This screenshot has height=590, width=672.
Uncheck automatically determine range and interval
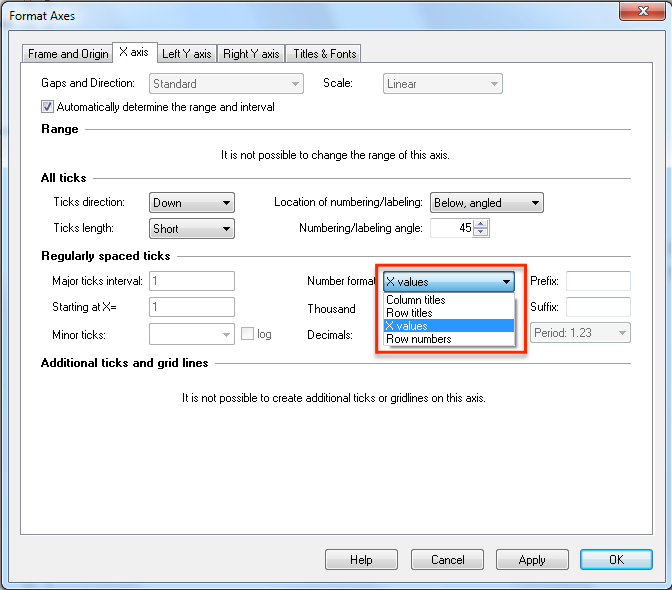(48, 107)
